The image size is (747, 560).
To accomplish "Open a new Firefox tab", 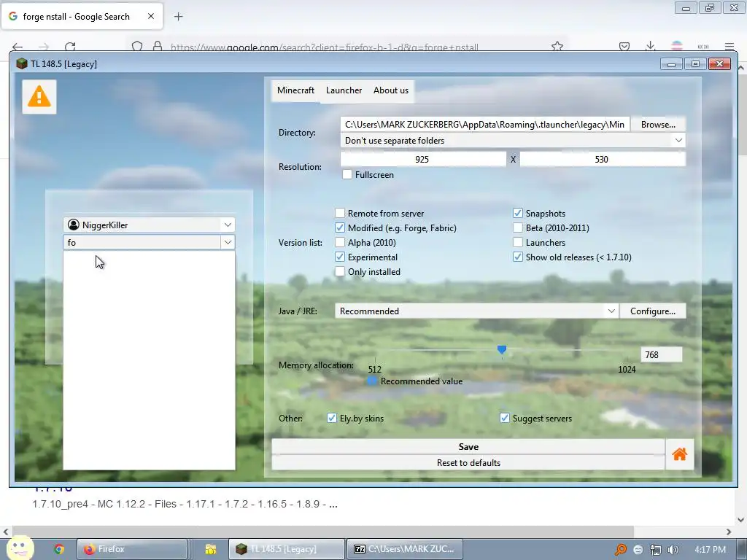I will click(x=178, y=17).
